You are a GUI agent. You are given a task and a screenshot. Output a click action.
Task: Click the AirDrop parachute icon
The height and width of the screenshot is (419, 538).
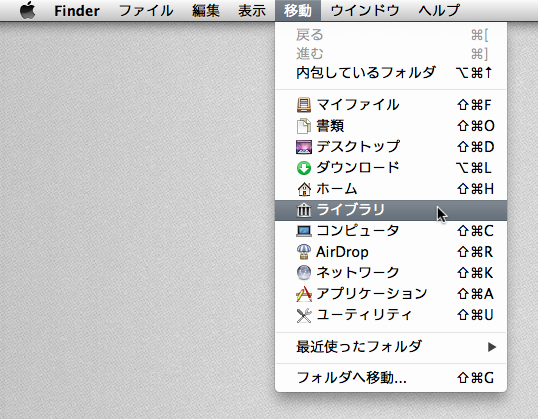pyautogui.click(x=304, y=252)
